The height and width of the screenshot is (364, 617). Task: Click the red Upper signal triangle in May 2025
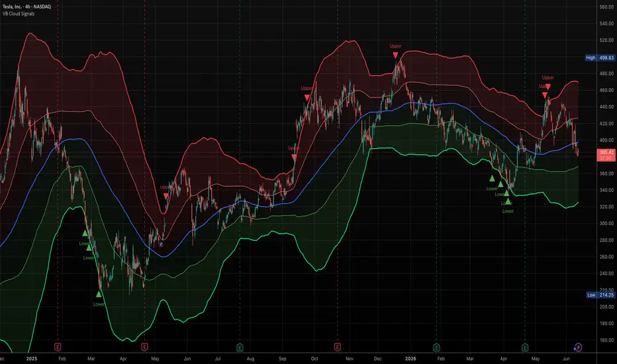(166, 196)
